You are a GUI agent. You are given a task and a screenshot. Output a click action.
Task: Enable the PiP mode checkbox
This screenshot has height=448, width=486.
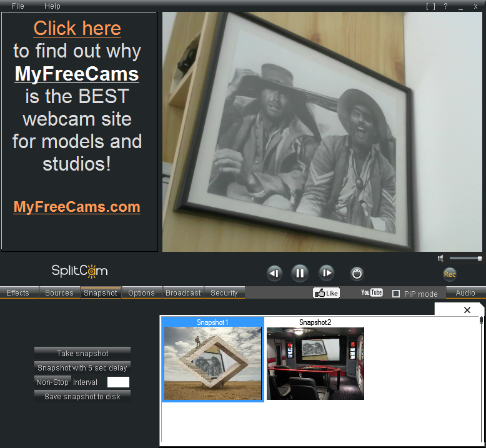click(396, 294)
